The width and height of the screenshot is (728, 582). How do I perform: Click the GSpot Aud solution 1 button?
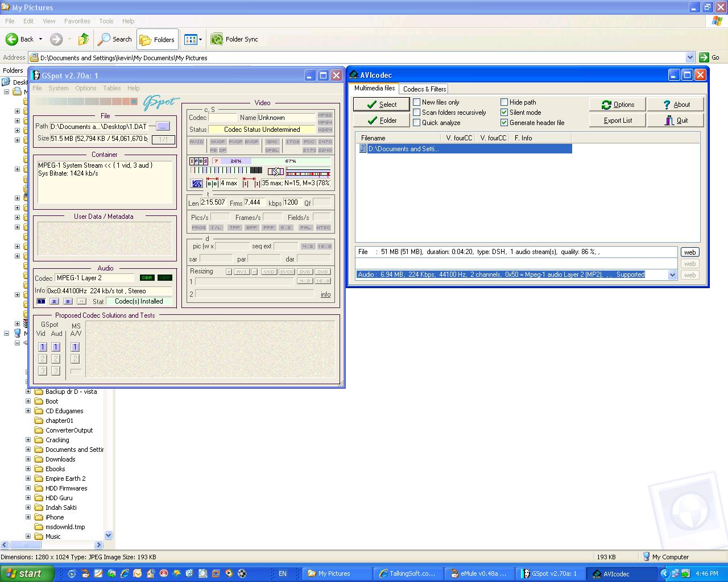click(x=56, y=347)
